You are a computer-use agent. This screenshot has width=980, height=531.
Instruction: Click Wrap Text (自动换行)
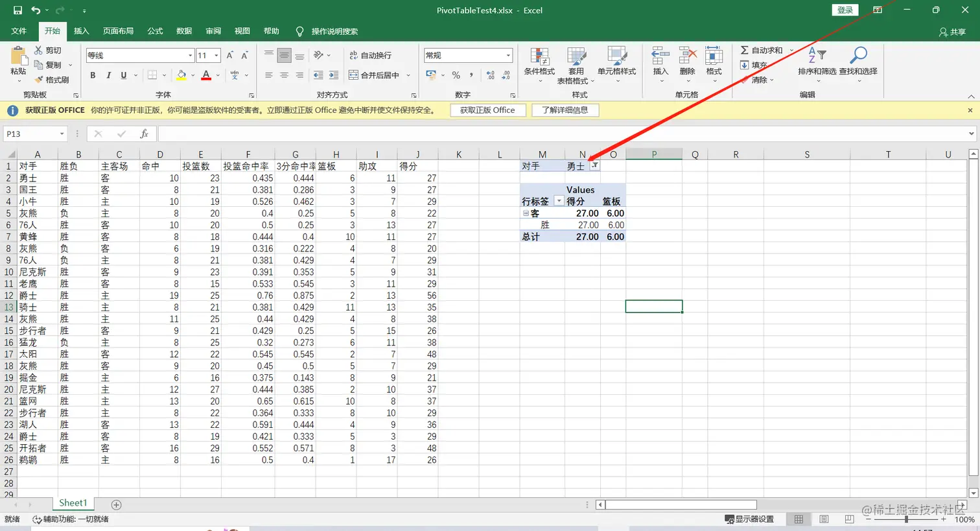click(x=370, y=56)
